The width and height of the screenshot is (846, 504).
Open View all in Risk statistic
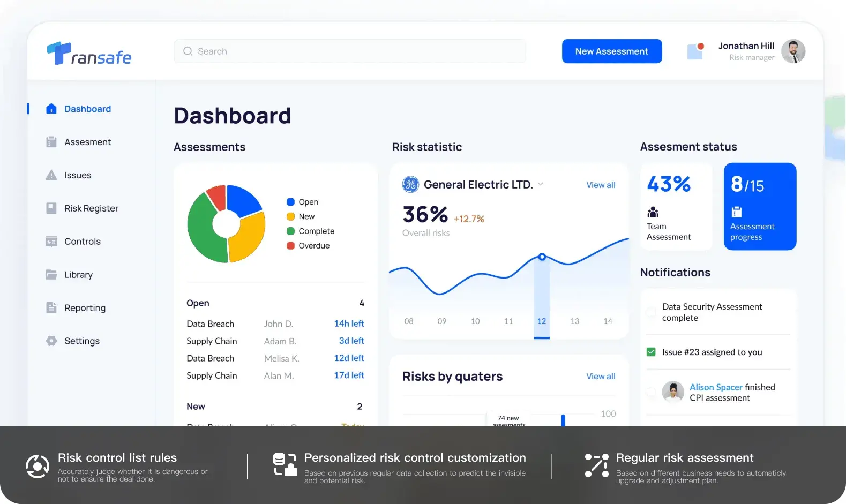pyautogui.click(x=601, y=185)
